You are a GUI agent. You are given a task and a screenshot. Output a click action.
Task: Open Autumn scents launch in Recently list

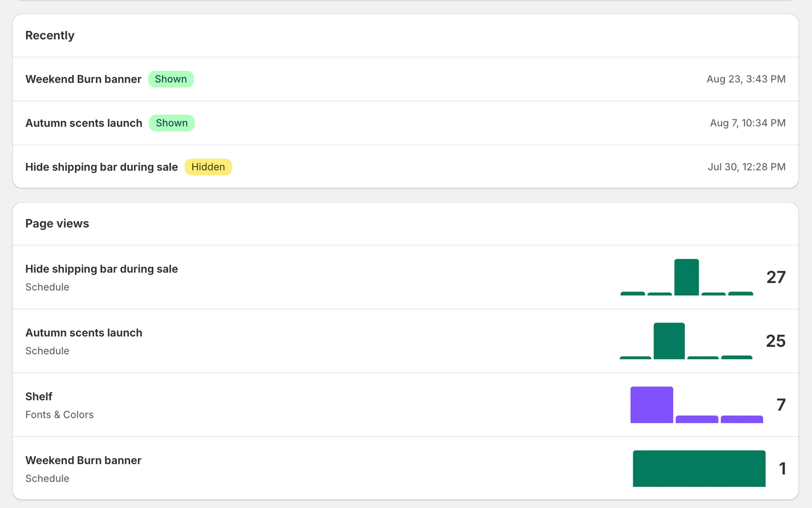click(x=406, y=123)
